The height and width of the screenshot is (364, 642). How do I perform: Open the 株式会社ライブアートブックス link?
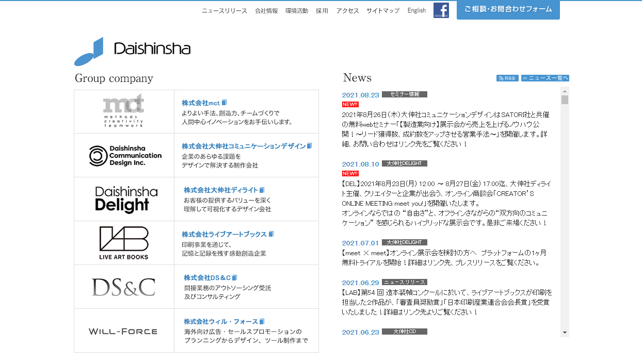pos(224,234)
